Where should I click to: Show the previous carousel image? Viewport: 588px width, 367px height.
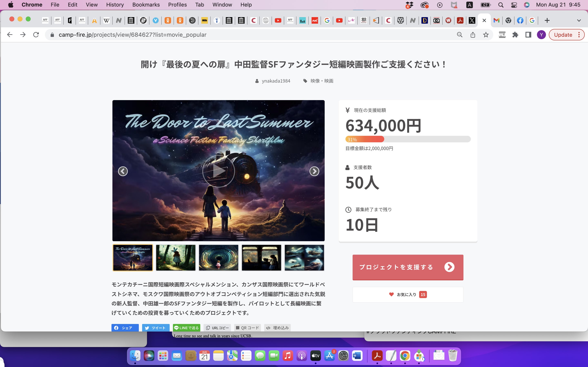point(123,171)
